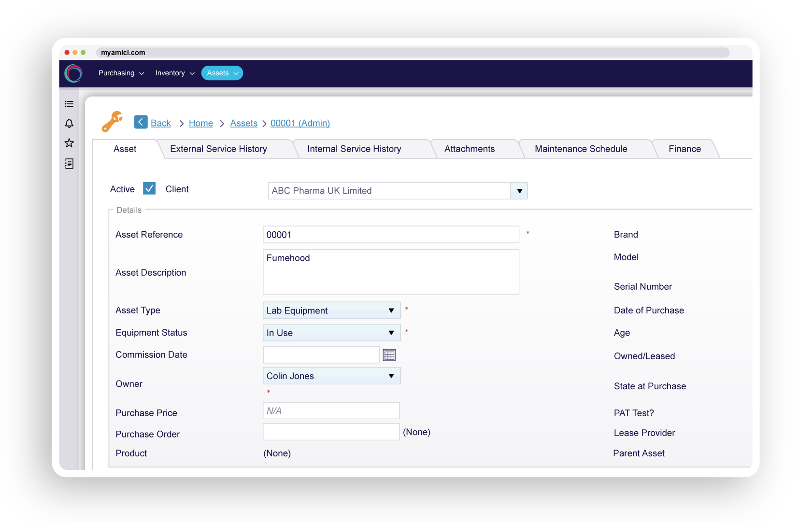Click the blue Back arrow icon
812x522 pixels.
(x=141, y=122)
